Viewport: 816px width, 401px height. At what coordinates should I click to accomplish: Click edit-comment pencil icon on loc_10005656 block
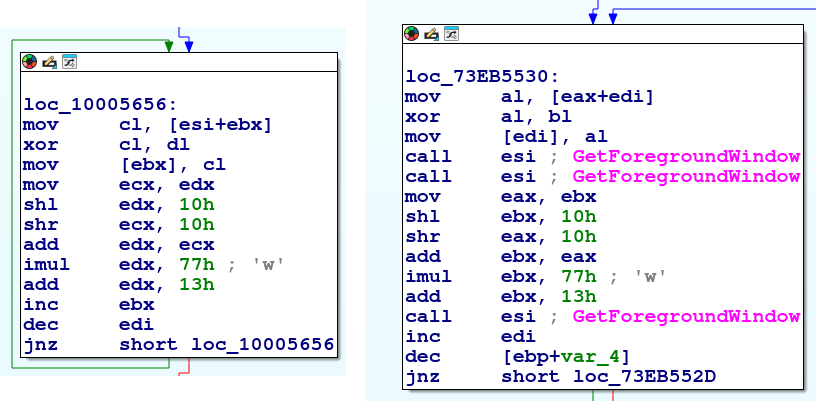click(x=50, y=61)
